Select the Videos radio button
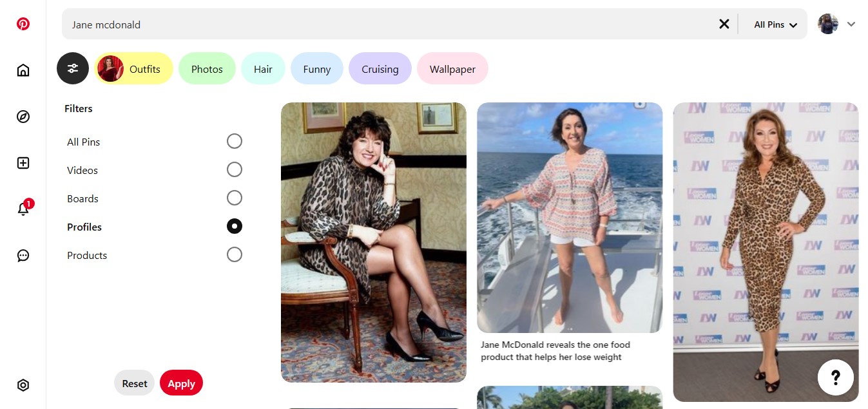 click(x=234, y=169)
